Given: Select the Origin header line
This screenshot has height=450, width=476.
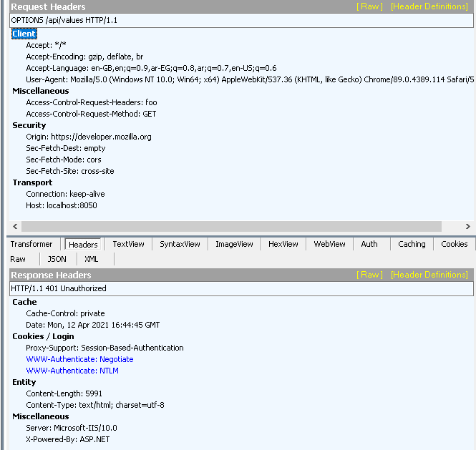Looking at the screenshot, I should pos(89,137).
